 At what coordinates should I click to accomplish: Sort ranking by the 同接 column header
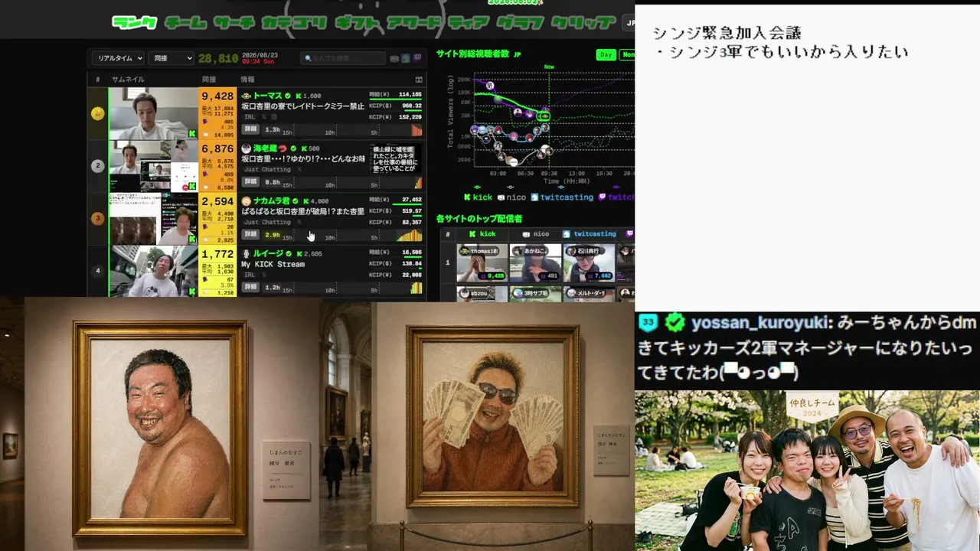click(209, 80)
